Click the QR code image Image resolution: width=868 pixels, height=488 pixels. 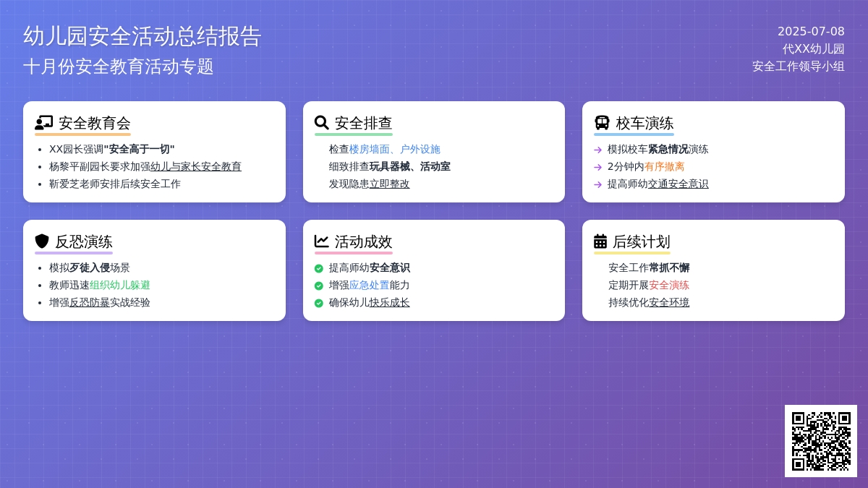pyautogui.click(x=821, y=441)
